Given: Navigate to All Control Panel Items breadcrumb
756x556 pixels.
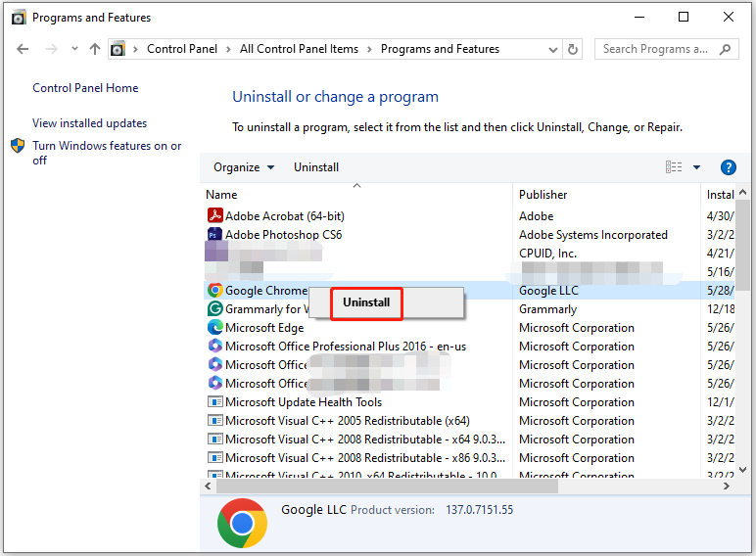Looking at the screenshot, I should point(299,49).
